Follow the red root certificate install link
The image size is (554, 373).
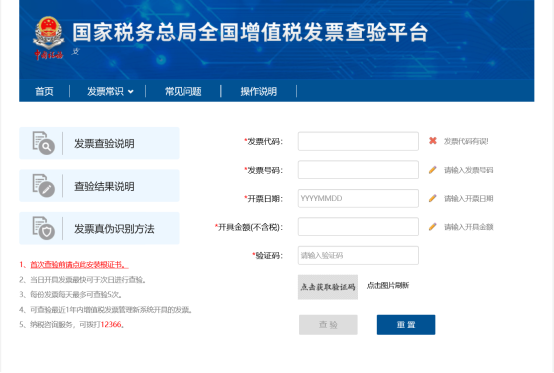tap(79, 265)
